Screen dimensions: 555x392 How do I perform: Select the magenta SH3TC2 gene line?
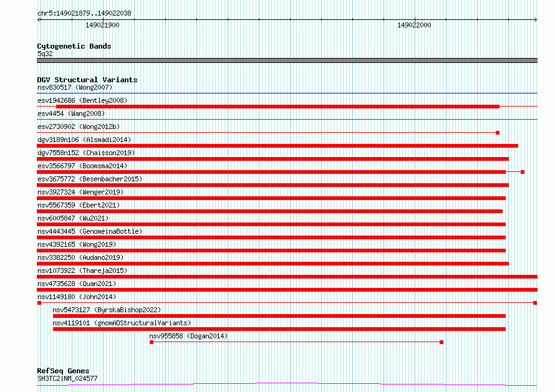point(287,385)
